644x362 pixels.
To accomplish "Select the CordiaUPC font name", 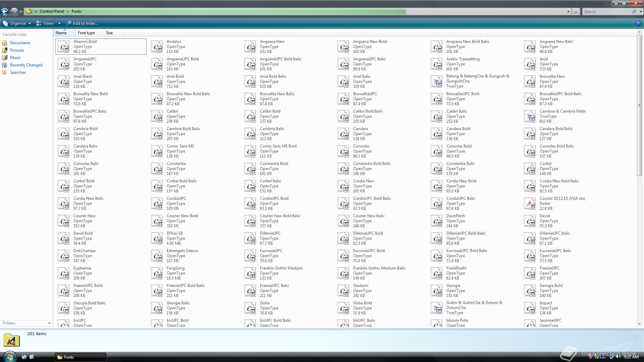I will pos(176,198).
